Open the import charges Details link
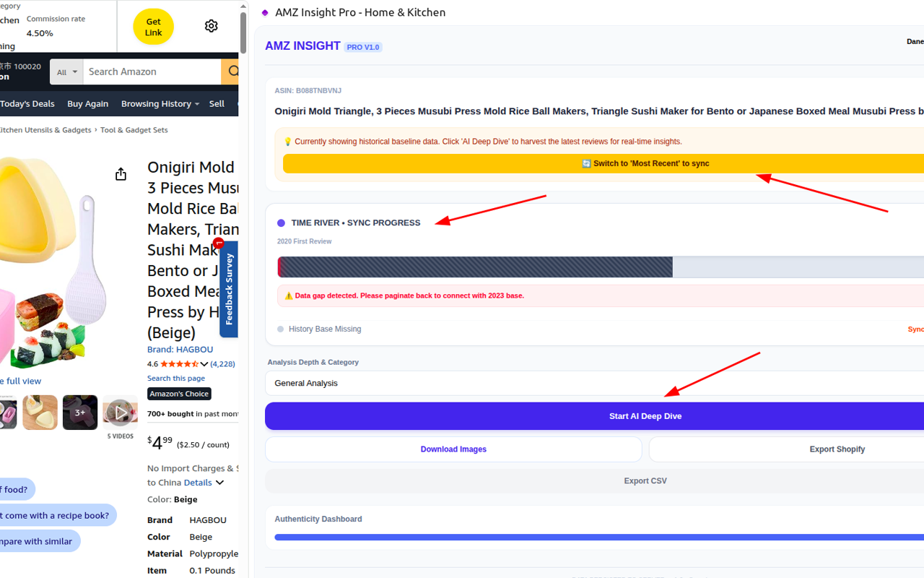The image size is (924, 578). click(x=198, y=483)
